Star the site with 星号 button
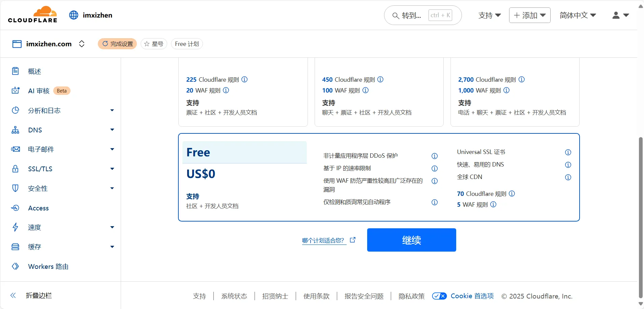Viewport: 644px width, 309px height. point(154,44)
